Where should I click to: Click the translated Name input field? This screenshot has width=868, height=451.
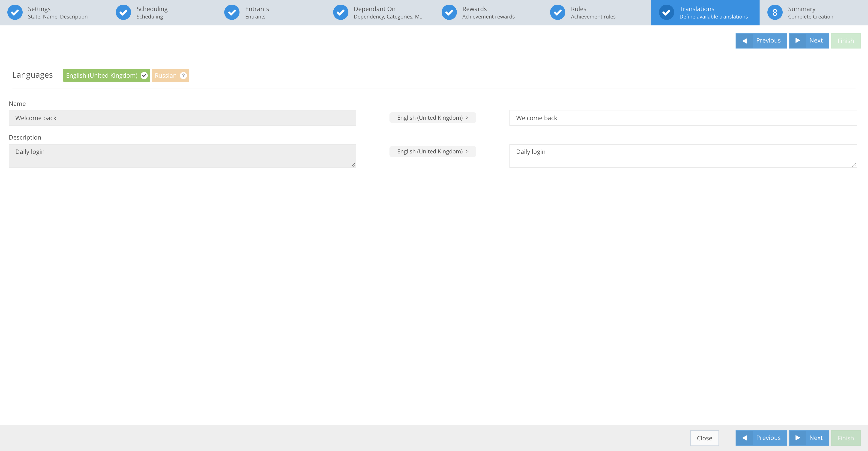click(x=683, y=118)
